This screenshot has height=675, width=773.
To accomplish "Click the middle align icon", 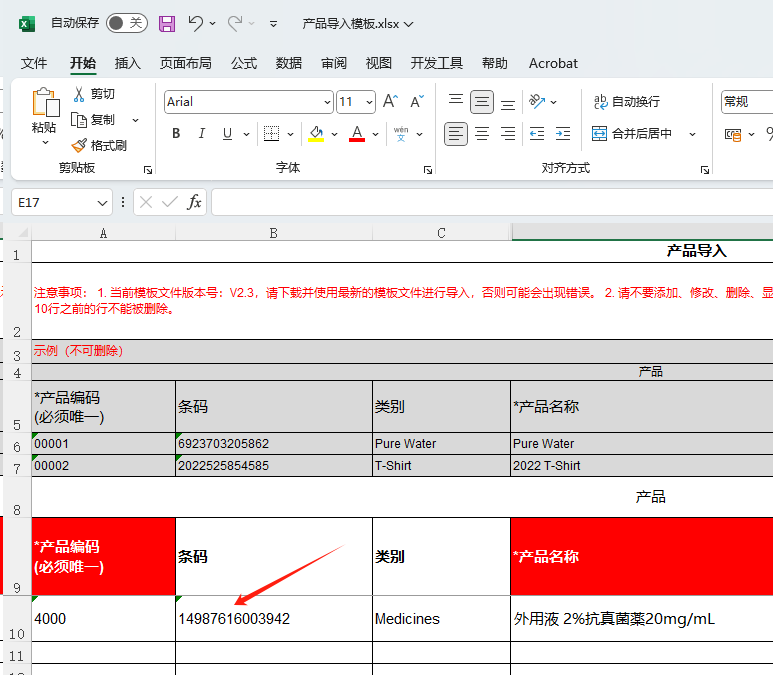I will click(482, 102).
